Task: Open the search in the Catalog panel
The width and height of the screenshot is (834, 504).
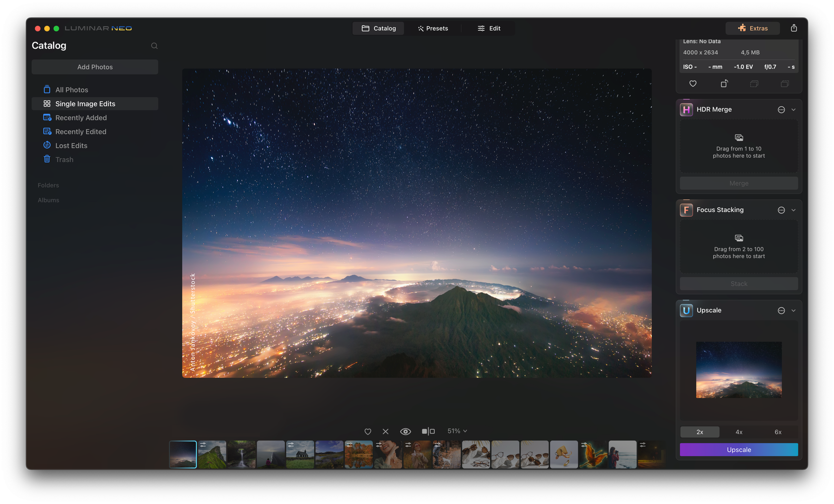Action: [x=154, y=46]
